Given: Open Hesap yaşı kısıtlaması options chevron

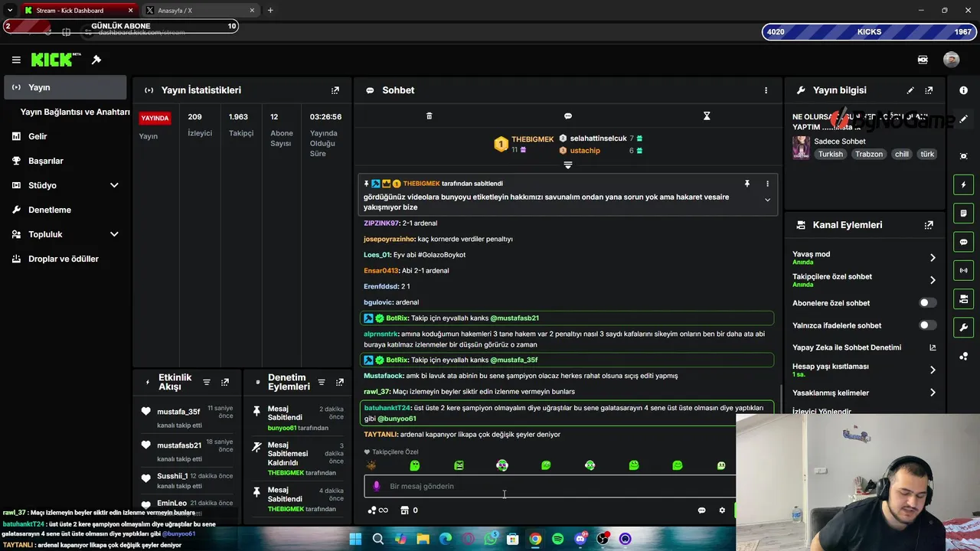Looking at the screenshot, I should 933,370.
